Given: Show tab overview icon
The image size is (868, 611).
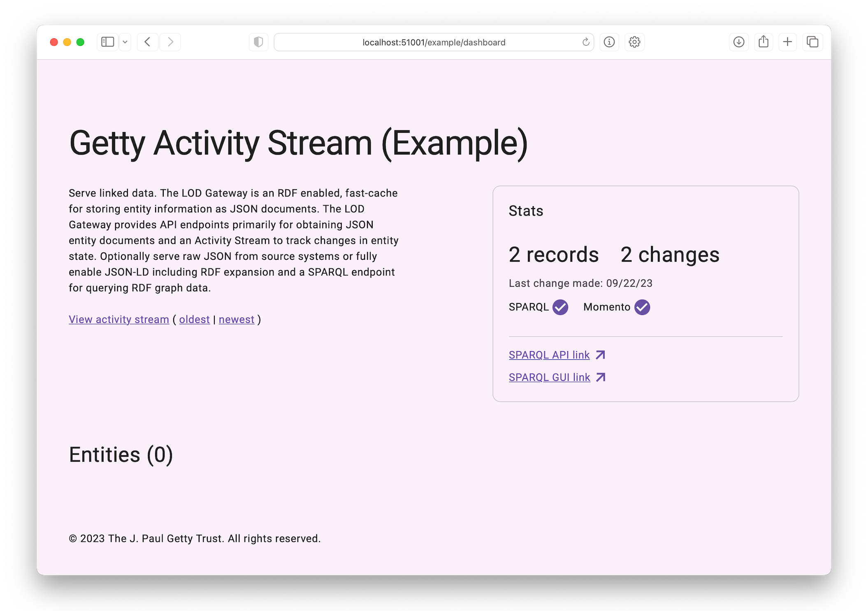Looking at the screenshot, I should [812, 42].
